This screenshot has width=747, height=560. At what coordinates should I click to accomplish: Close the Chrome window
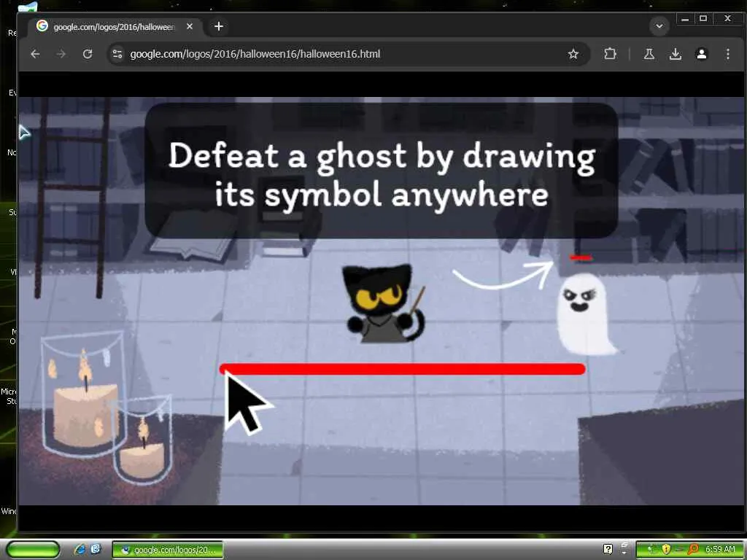click(x=727, y=18)
